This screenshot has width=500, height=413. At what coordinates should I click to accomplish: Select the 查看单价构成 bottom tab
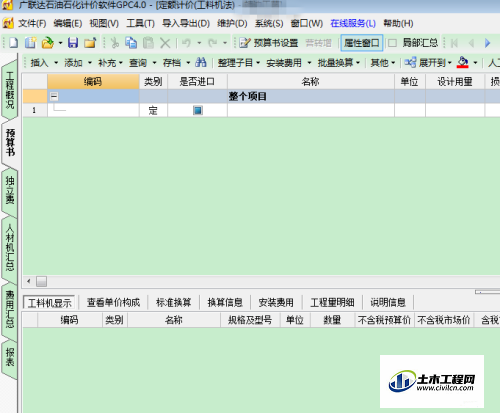coord(113,303)
